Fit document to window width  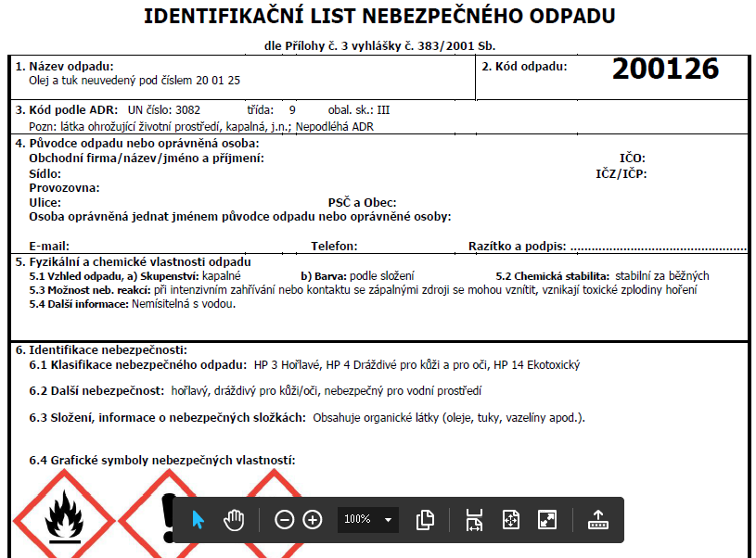474,519
